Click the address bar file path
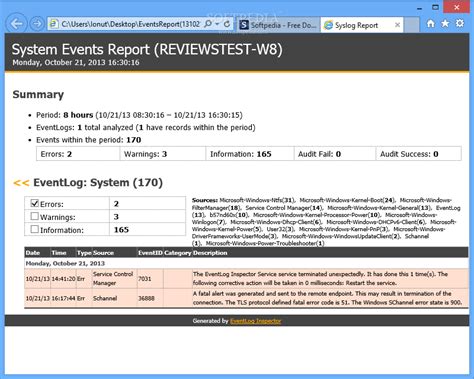 (130, 24)
